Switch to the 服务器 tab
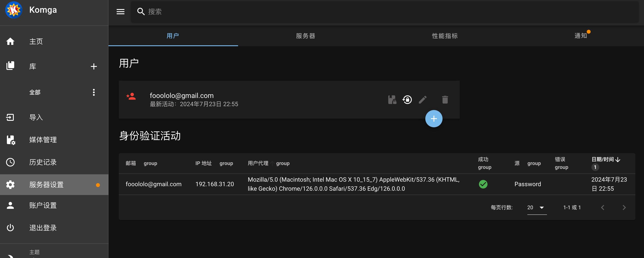 tap(305, 36)
